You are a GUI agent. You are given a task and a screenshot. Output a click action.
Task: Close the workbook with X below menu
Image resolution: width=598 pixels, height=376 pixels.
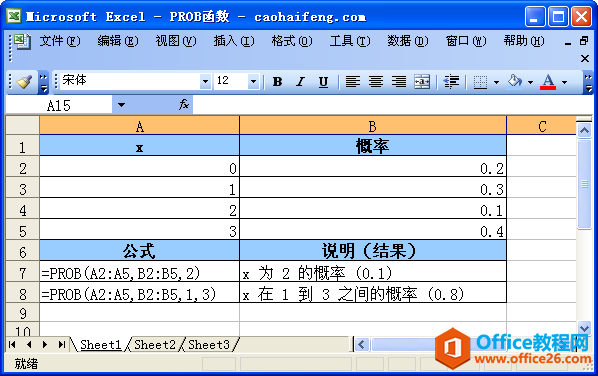click(x=584, y=58)
